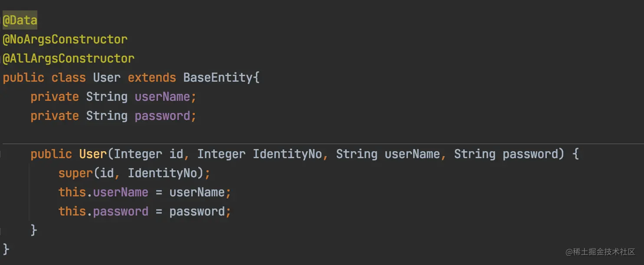Click the BaseEntity superclass name

click(217, 78)
